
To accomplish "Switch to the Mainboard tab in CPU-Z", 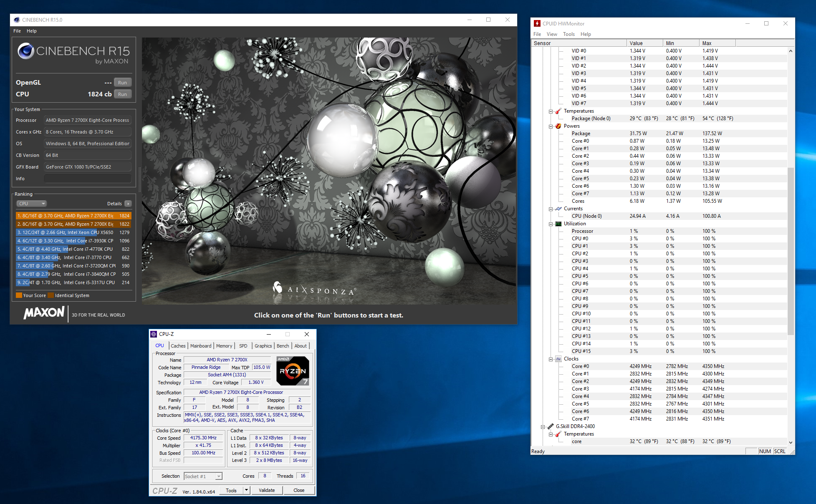I will coord(201,346).
